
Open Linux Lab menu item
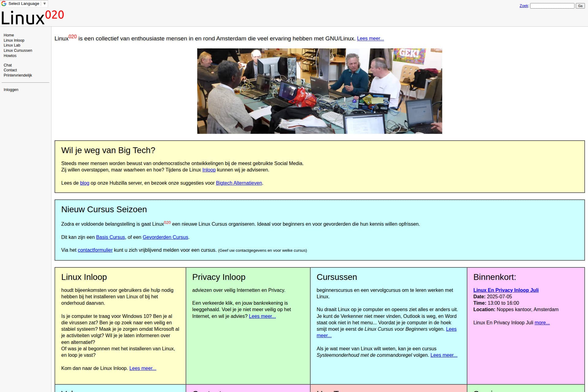12,45
